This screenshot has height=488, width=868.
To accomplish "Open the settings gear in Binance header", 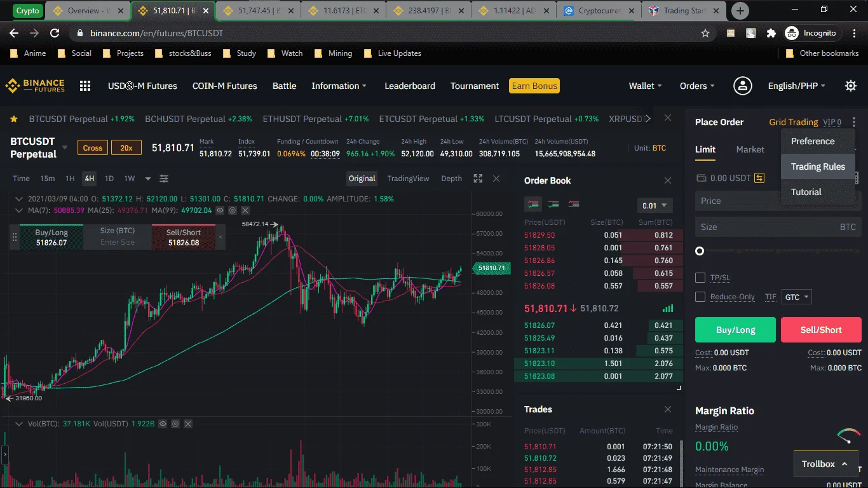I will [x=850, y=86].
